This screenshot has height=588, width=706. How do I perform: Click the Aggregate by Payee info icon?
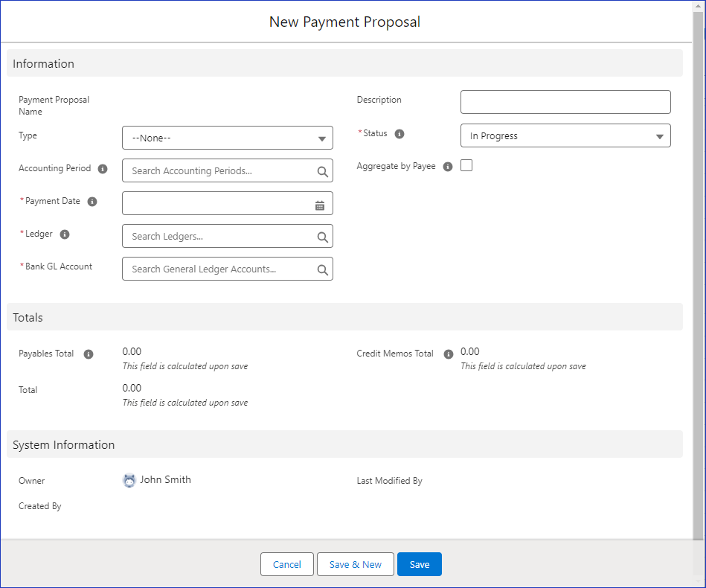[x=448, y=167]
